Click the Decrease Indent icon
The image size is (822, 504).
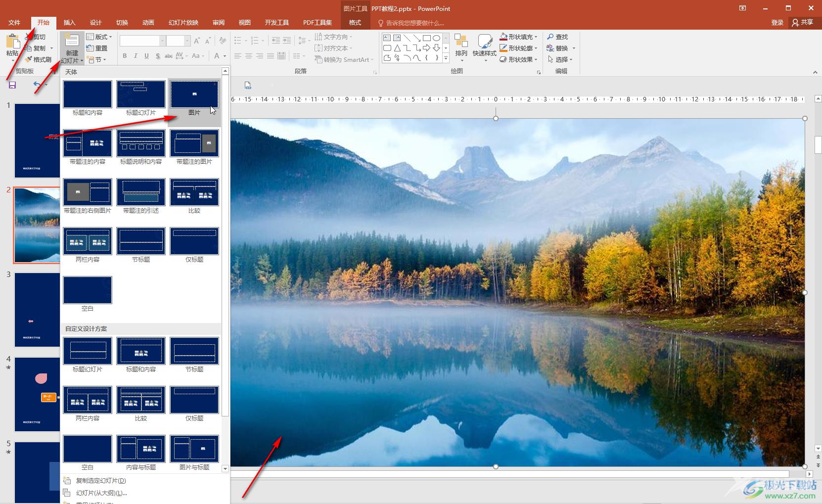275,41
